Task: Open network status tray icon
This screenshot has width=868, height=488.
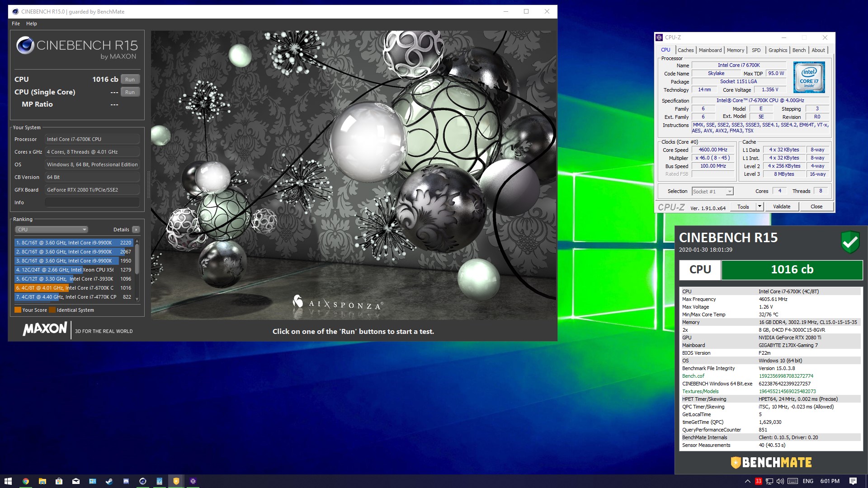Action: pyautogui.click(x=769, y=481)
